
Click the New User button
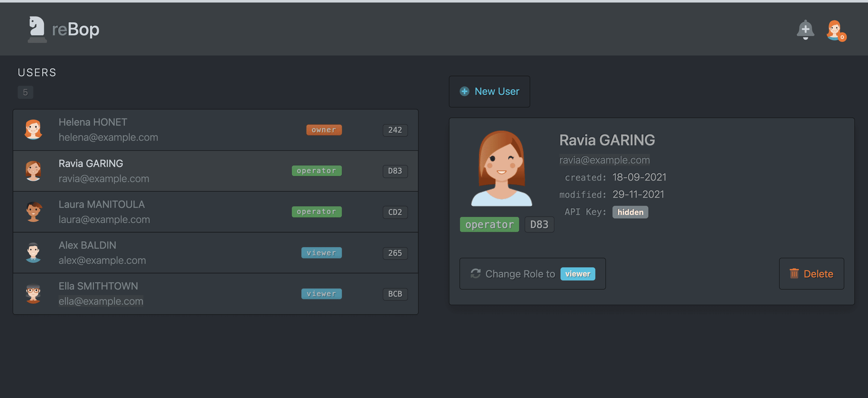click(x=489, y=91)
